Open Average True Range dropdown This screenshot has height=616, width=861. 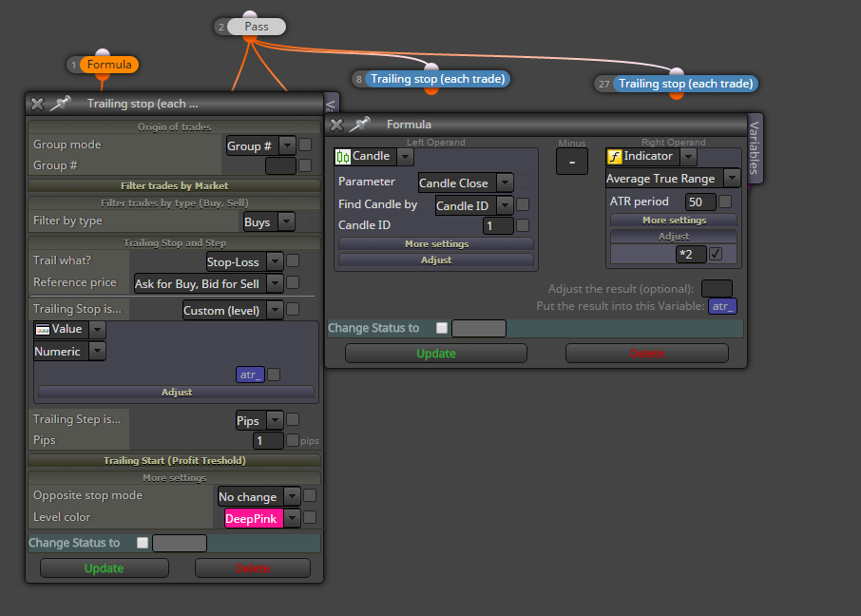(x=673, y=179)
